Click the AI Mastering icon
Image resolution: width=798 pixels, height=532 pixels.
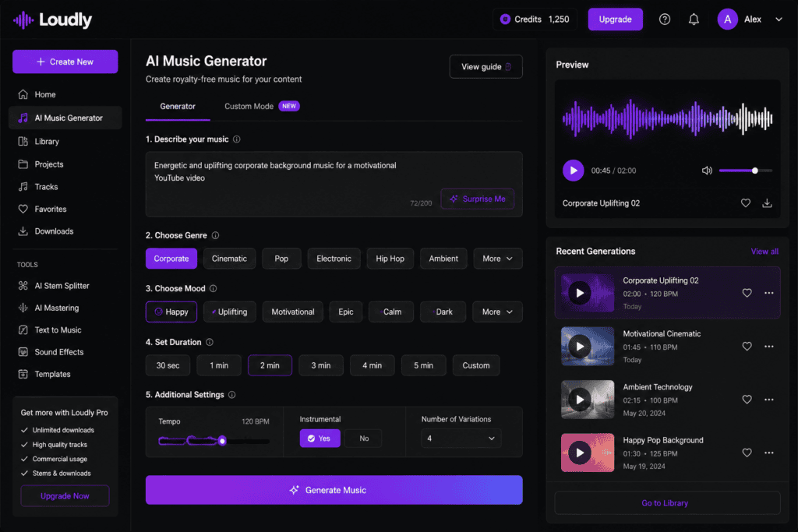click(23, 308)
